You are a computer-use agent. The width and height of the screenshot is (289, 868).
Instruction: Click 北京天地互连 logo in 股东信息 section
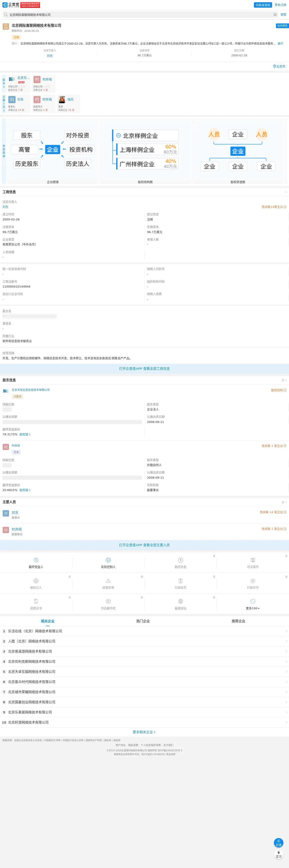pyautogui.click(x=6, y=391)
